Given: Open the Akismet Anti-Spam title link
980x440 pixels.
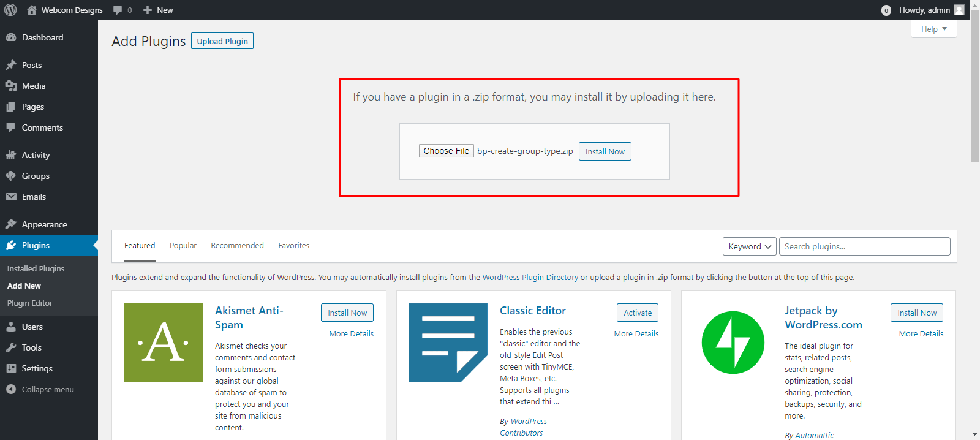Looking at the screenshot, I should 249,317.
